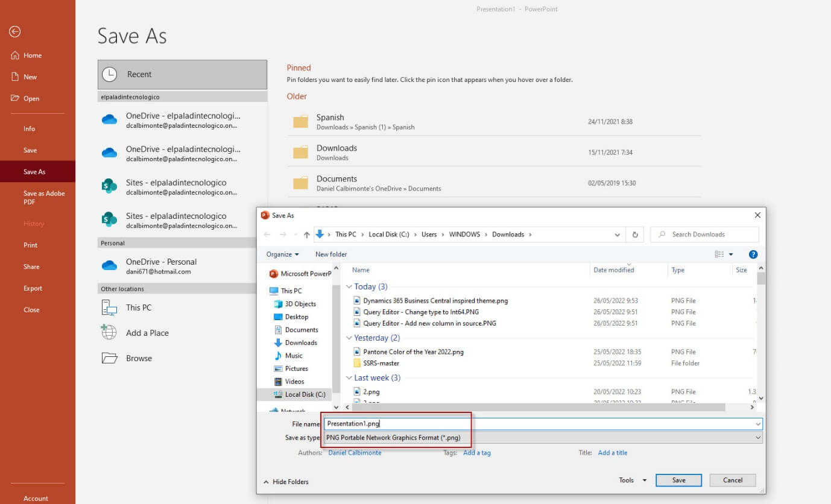Open Account settings in the sidebar

pyautogui.click(x=36, y=499)
